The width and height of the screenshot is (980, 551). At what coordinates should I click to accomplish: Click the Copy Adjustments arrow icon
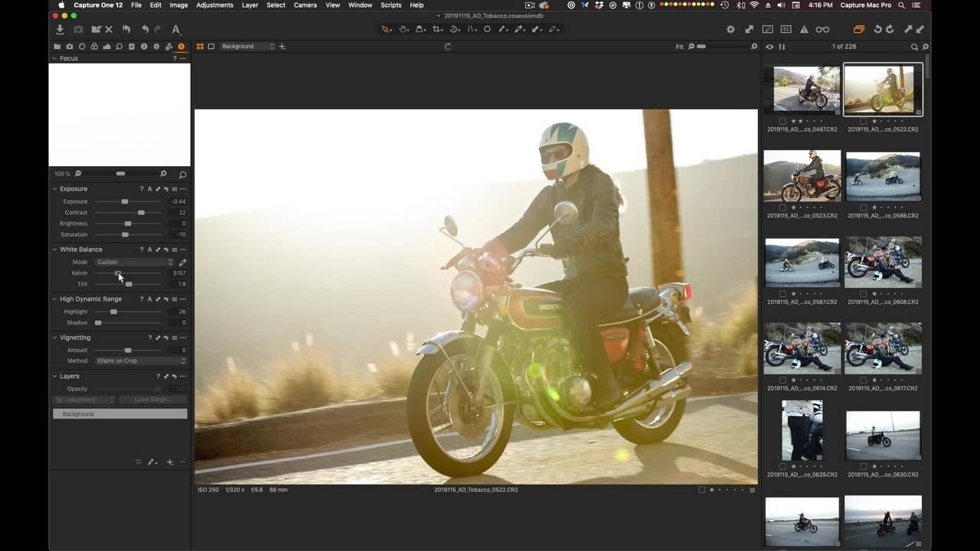click(x=908, y=29)
